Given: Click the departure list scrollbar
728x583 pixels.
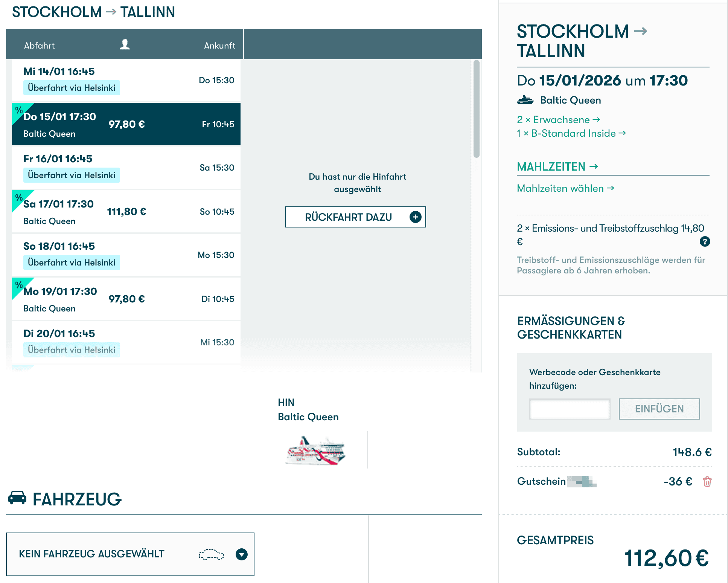Looking at the screenshot, I should click(476, 108).
